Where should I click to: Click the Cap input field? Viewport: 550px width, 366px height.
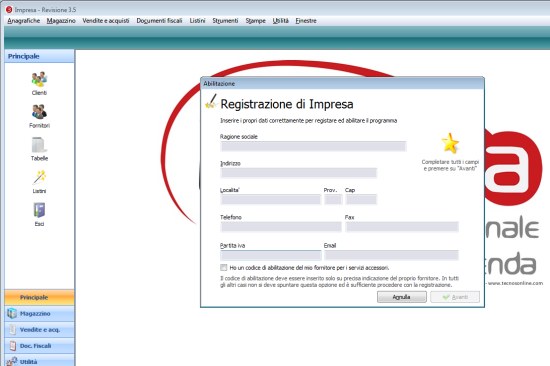(361, 199)
